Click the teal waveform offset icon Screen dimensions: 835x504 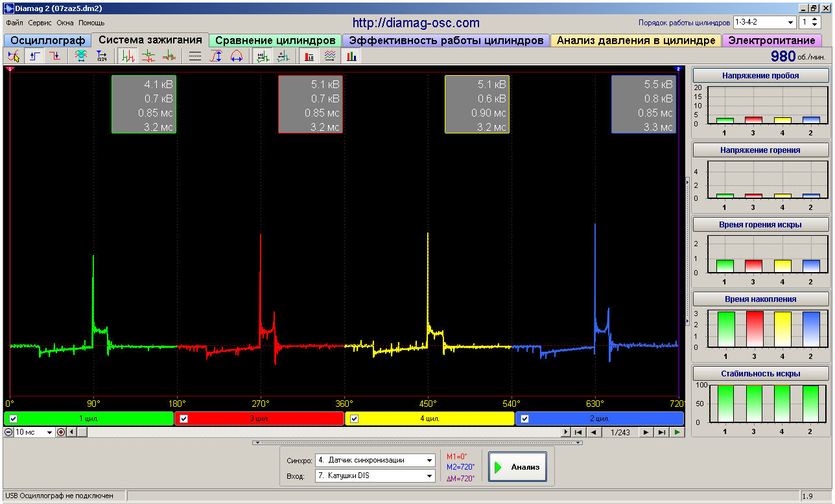tap(283, 56)
